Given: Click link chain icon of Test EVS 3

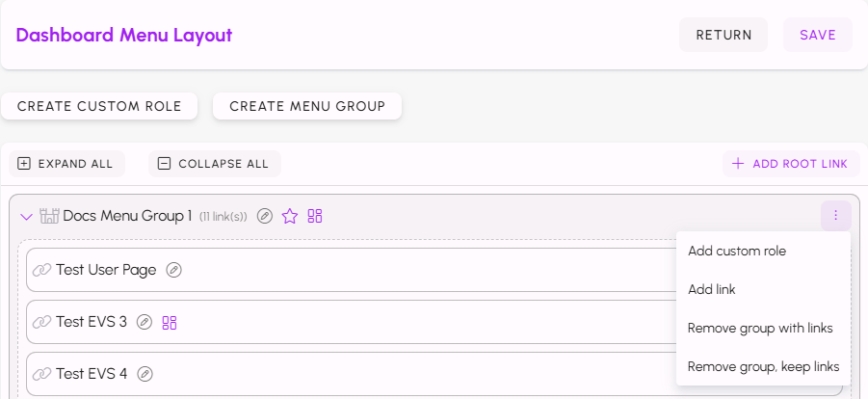Looking at the screenshot, I should tap(41, 322).
